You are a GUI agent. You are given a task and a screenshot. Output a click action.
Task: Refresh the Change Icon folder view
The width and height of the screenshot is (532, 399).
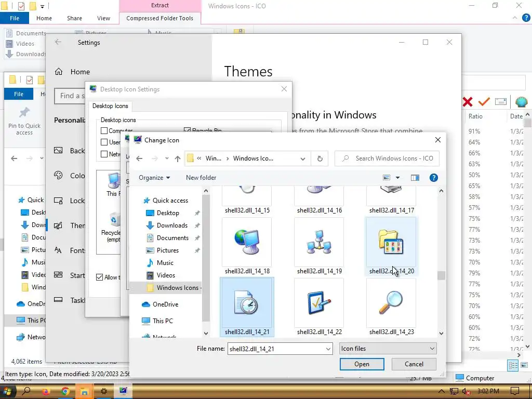click(320, 158)
